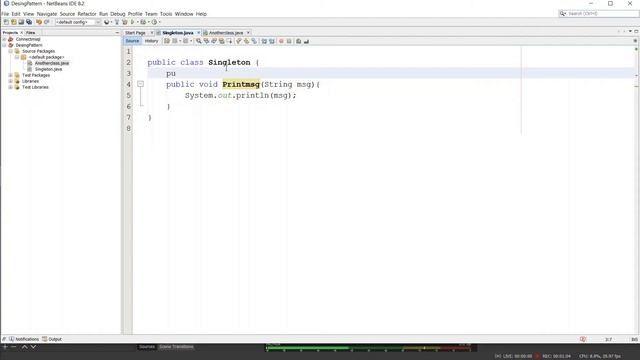This screenshot has height=360, width=640.
Task: Switch editor to Source view
Action: point(132,41)
